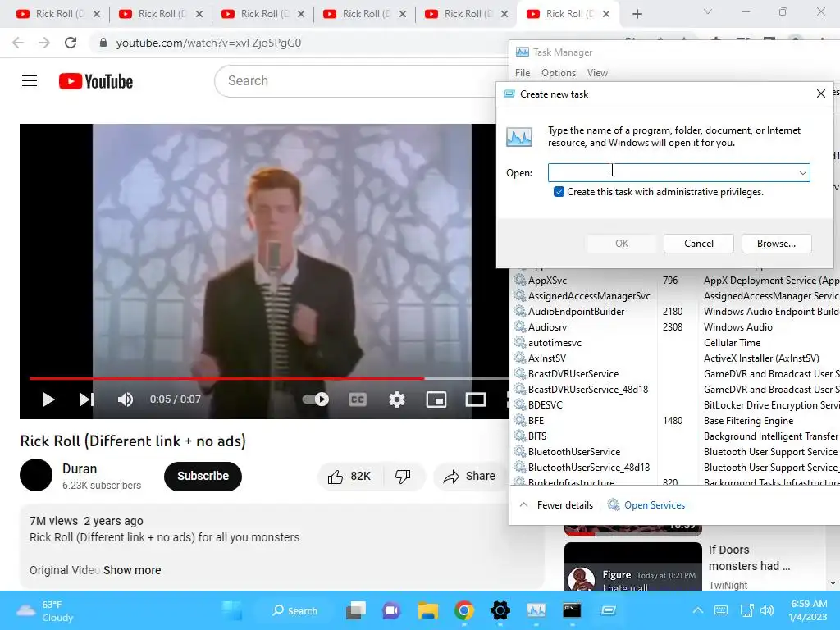Open weather widget showing 63°F
The image size is (840, 630).
pyautogui.click(x=46, y=610)
